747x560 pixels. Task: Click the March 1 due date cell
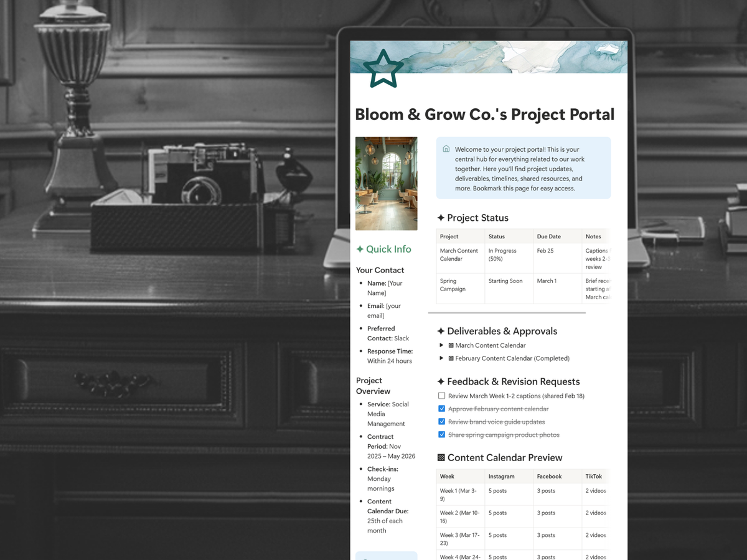pos(557,289)
